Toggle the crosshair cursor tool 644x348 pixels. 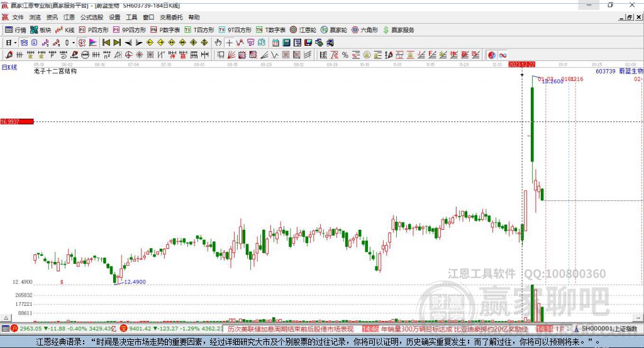pyautogui.click(x=229, y=43)
